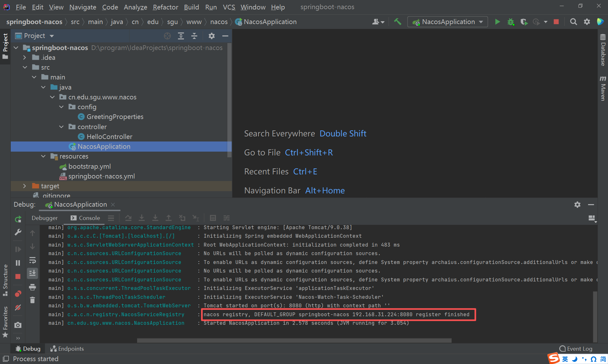608x364 pixels.
Task: Open the Endpoints tool window
Action: pos(67,348)
